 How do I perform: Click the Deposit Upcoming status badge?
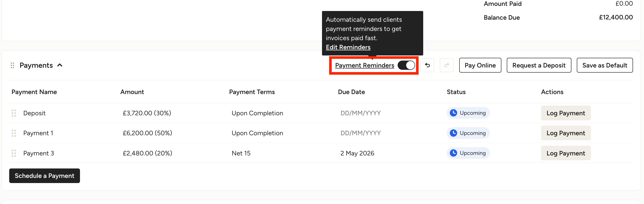[x=468, y=113]
